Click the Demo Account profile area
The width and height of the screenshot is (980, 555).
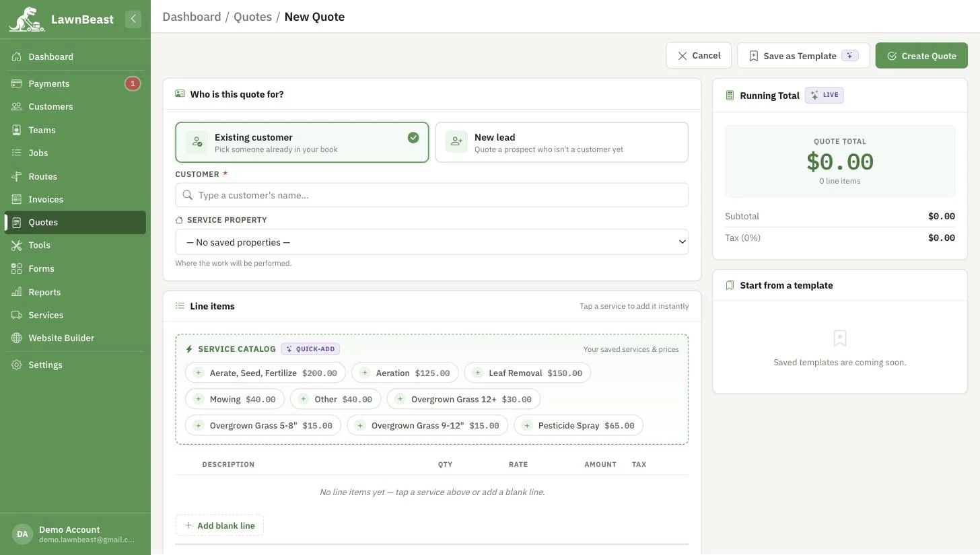[x=75, y=534]
